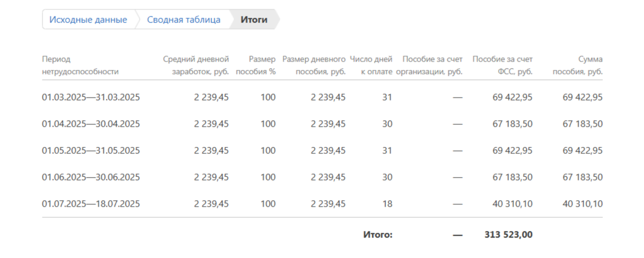Image resolution: width=644 pixels, height=258 pixels.
Task: Select the 01.07.2025—18.07.2025 period cell
Action: pos(91,204)
